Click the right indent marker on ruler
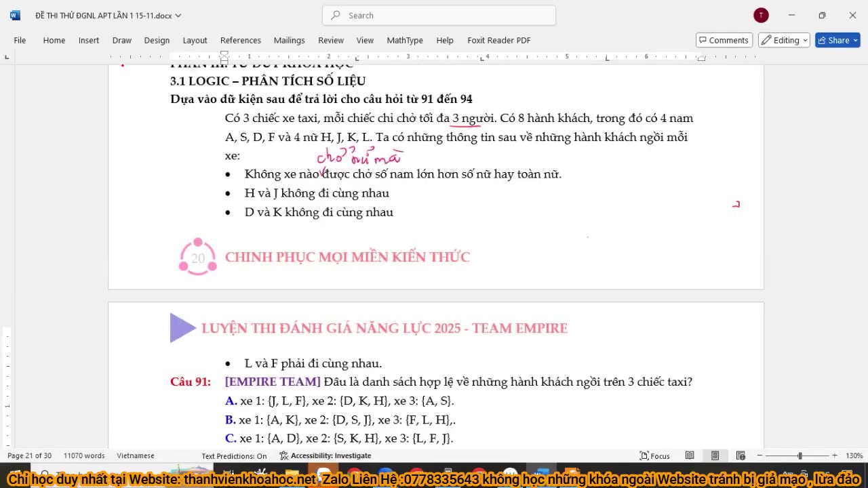 point(701,59)
